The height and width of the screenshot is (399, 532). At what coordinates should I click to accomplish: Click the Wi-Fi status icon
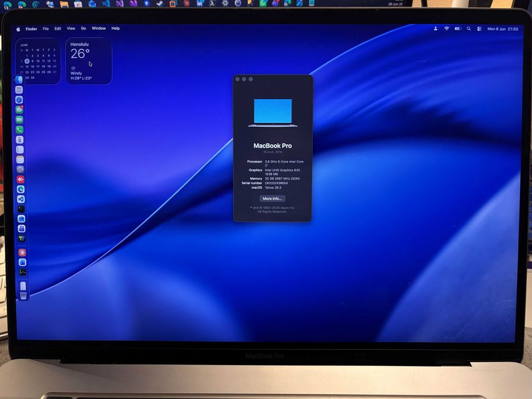(446, 29)
